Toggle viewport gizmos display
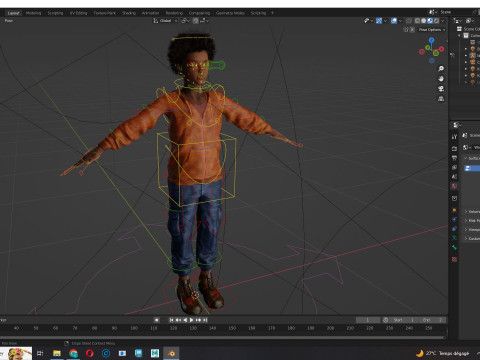This screenshot has width=480, height=360. point(379,21)
